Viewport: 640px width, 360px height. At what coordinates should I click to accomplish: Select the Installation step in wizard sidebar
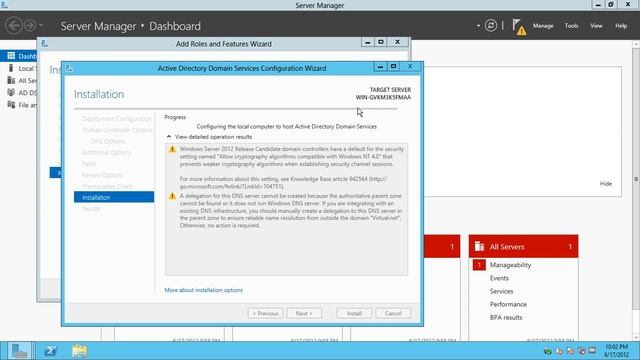(x=114, y=197)
